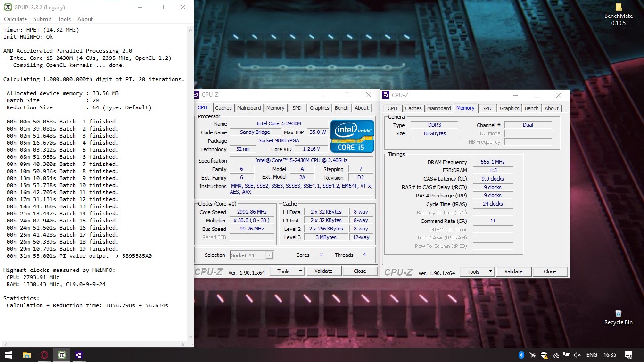Open the 16:35 clock in the taskbar
This screenshot has width=644, height=362.
(x=610, y=355)
